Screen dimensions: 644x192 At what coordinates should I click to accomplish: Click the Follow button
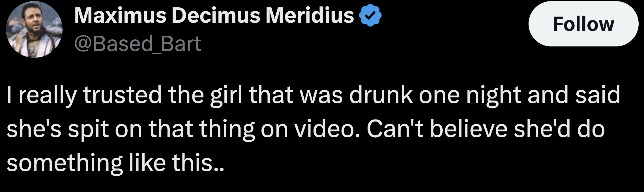(x=583, y=24)
